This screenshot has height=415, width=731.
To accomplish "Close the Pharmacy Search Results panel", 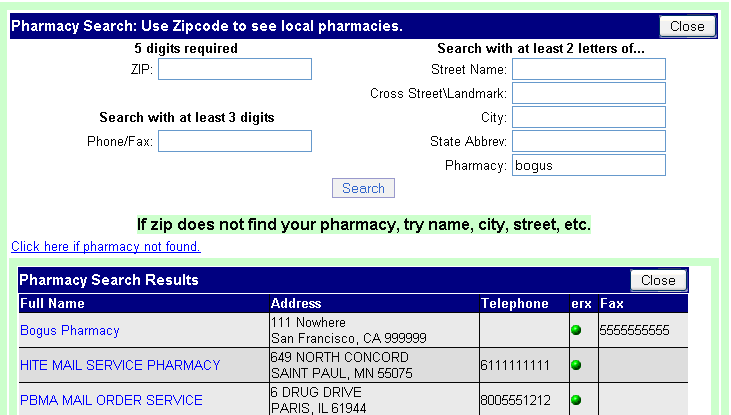I will 658,280.
